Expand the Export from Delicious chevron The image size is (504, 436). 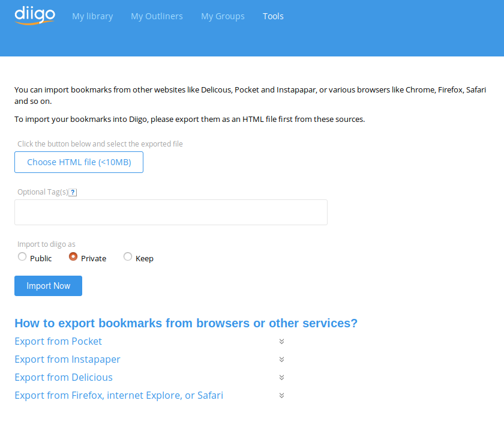tap(281, 378)
